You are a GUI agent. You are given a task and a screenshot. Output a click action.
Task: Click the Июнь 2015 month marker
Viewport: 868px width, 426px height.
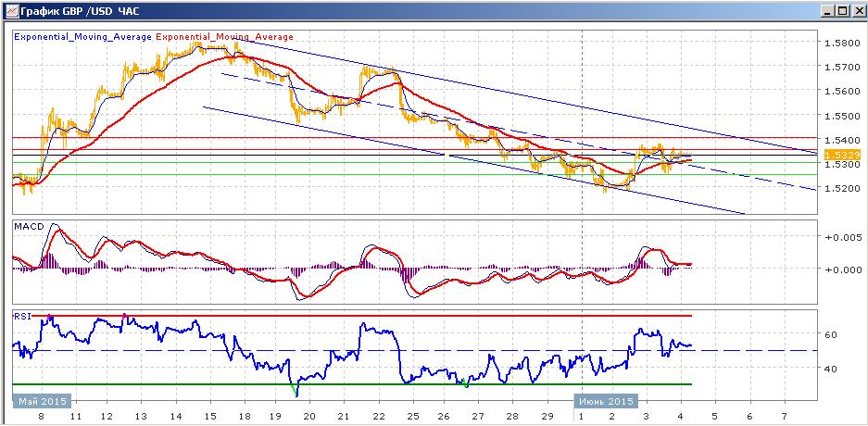(606, 401)
